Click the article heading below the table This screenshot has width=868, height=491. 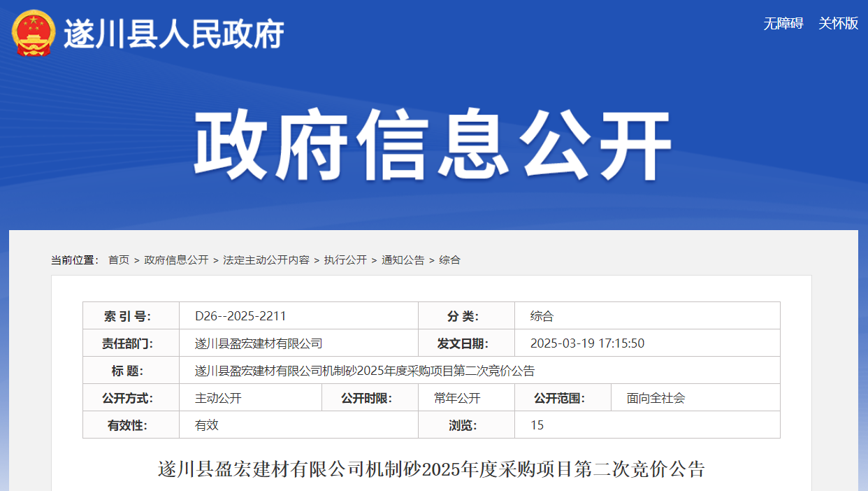[x=431, y=469]
